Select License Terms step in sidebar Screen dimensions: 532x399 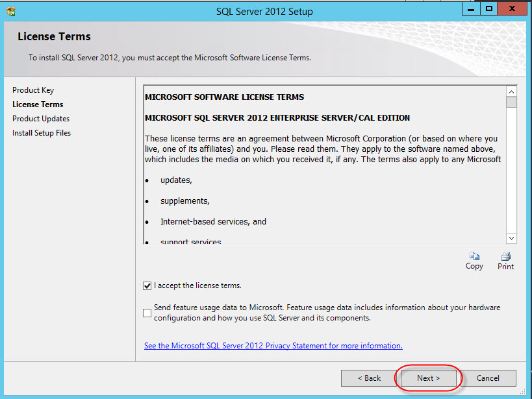38,104
